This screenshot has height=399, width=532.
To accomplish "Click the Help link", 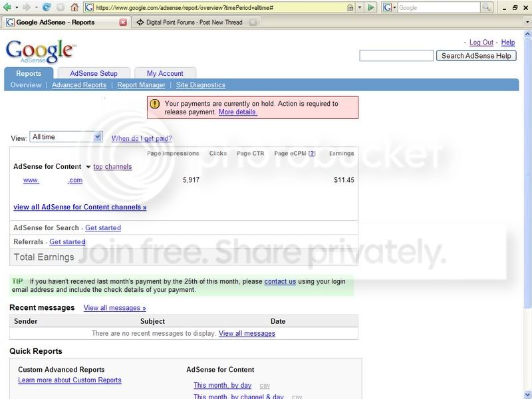I will (508, 43).
